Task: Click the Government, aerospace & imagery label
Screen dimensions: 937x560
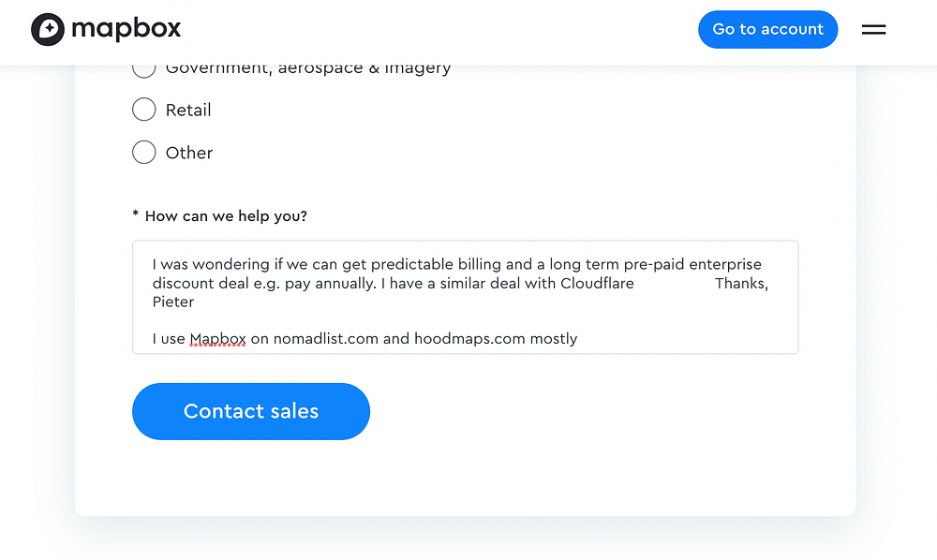Action: click(x=307, y=69)
